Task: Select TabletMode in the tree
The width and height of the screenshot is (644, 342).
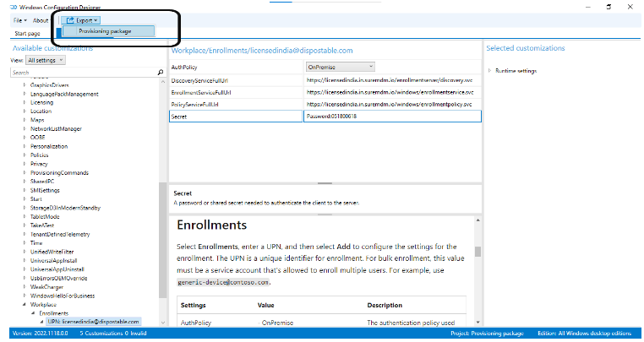Action: [x=45, y=217]
